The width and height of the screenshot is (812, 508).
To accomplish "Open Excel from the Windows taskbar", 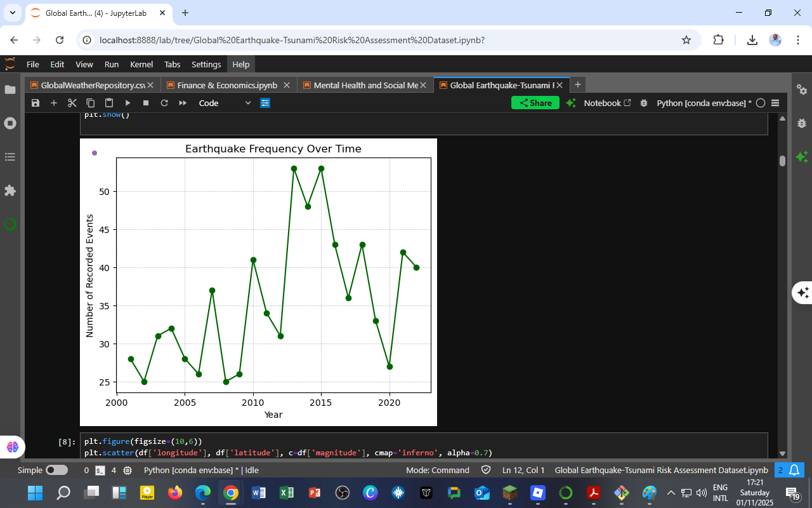I will coord(286,493).
